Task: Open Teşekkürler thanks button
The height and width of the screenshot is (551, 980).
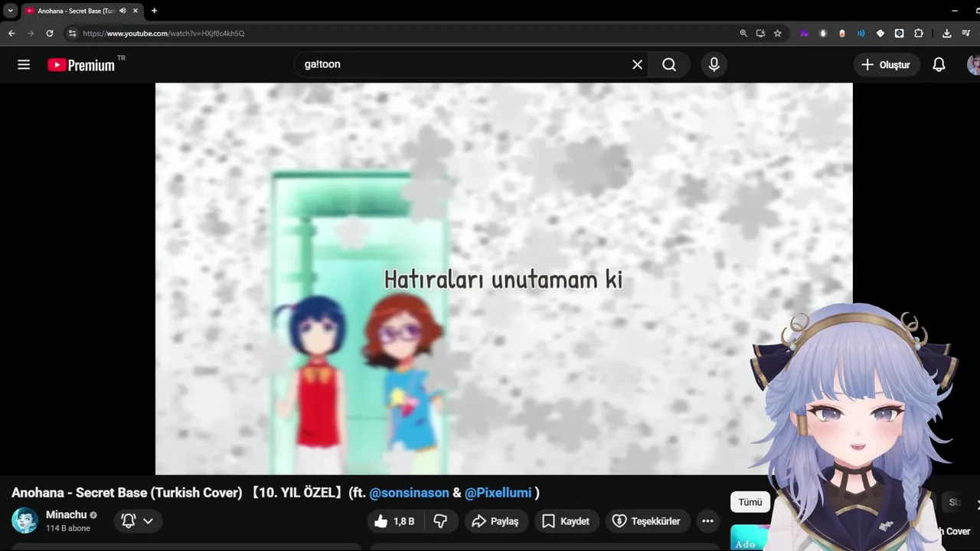Action: click(647, 521)
